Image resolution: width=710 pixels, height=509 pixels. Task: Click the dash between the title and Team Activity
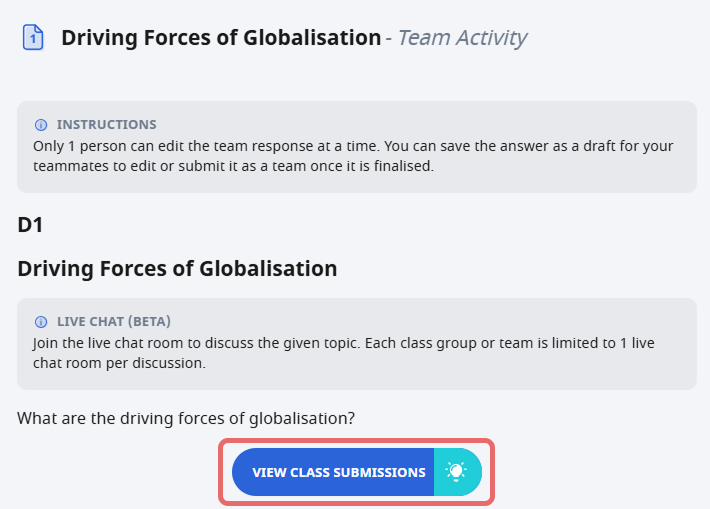(x=389, y=39)
